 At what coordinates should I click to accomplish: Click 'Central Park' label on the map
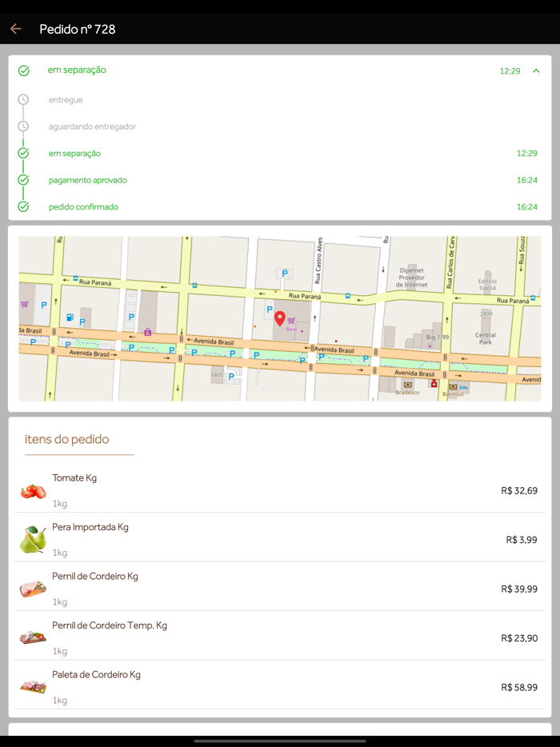click(485, 339)
